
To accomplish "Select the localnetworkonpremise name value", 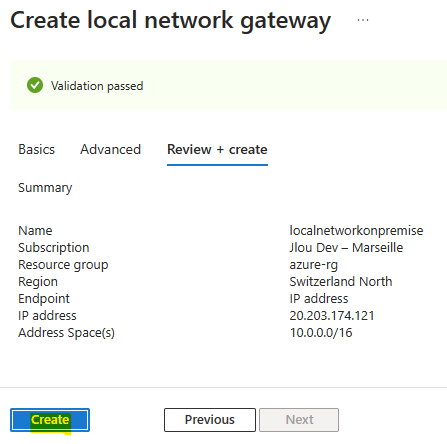I will coord(356,230).
